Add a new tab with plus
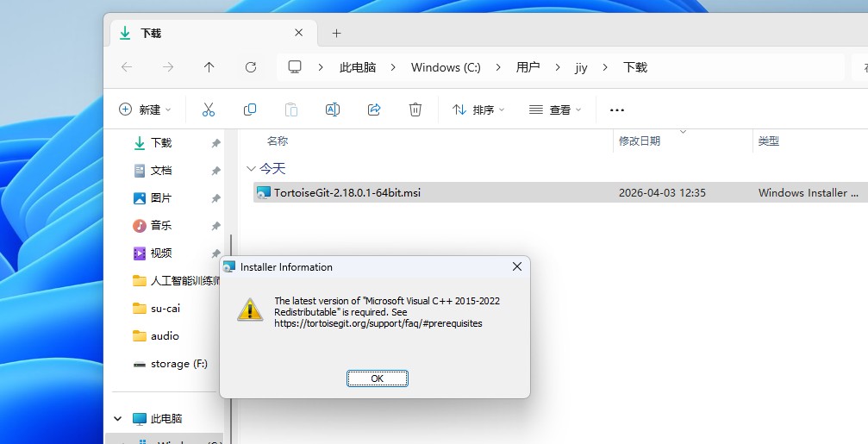Image resolution: width=868 pixels, height=444 pixels. [336, 34]
